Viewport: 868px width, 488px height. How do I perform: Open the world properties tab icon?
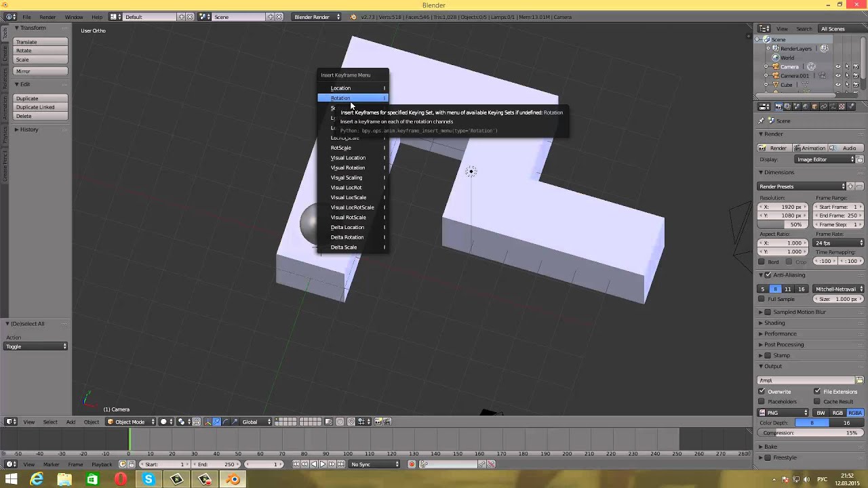point(806,106)
